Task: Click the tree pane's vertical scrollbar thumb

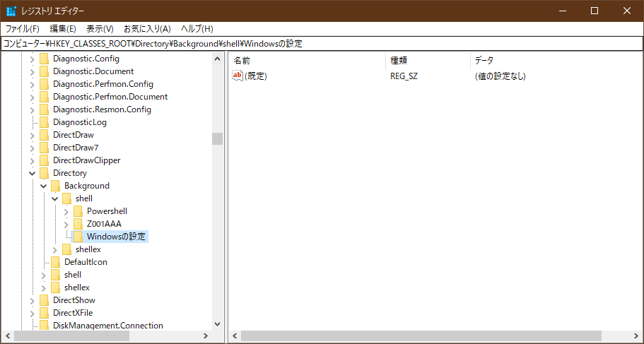Action: point(217,138)
